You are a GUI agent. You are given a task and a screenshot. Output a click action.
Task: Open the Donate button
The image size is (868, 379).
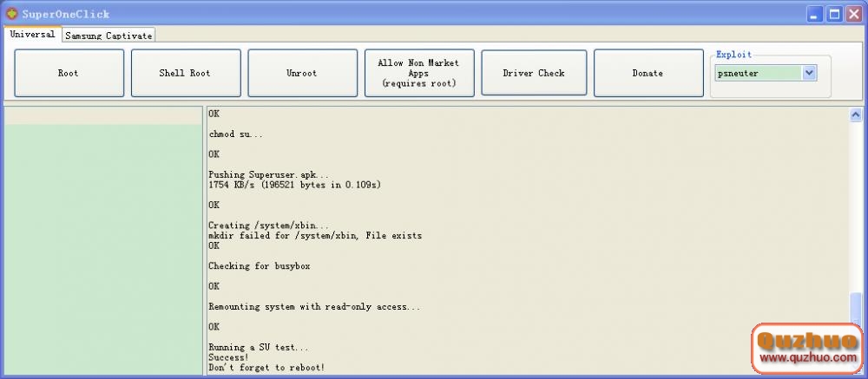coord(648,73)
